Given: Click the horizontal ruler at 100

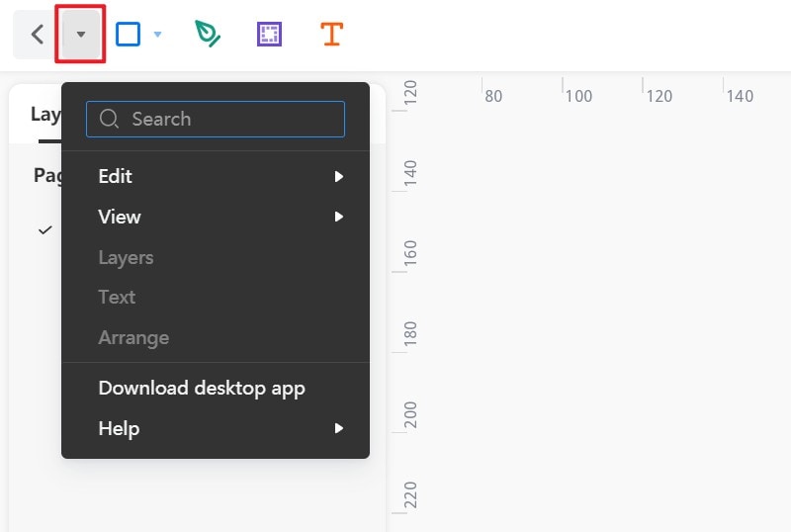Looking at the screenshot, I should click(x=578, y=96).
